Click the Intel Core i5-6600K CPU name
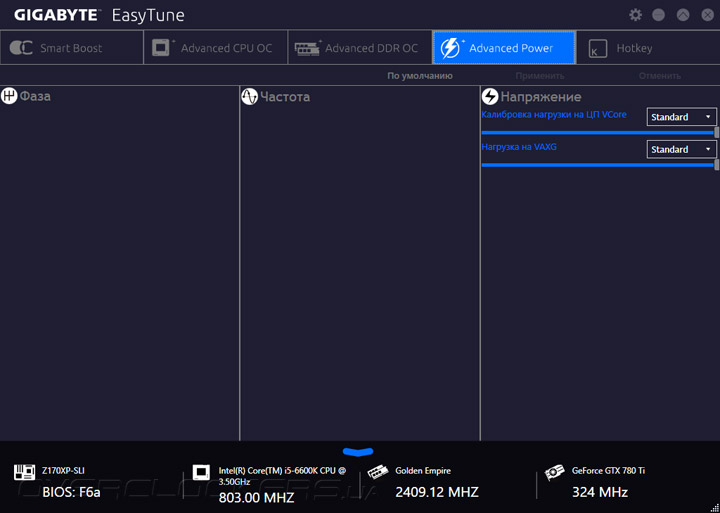 [282, 476]
